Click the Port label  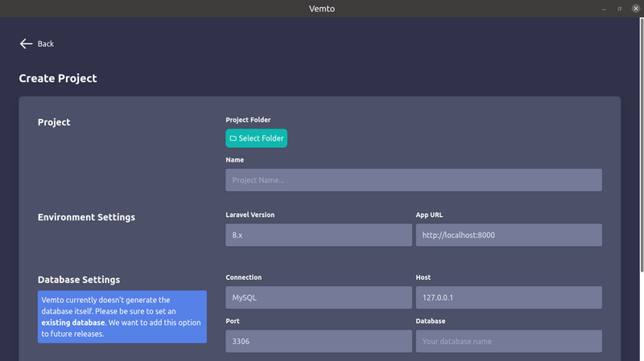tap(233, 322)
